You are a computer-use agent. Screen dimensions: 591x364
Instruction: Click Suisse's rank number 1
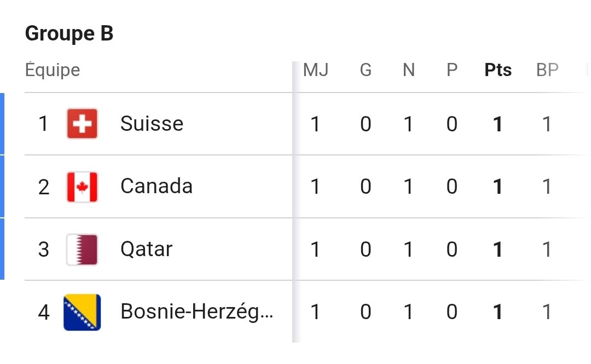point(43,124)
